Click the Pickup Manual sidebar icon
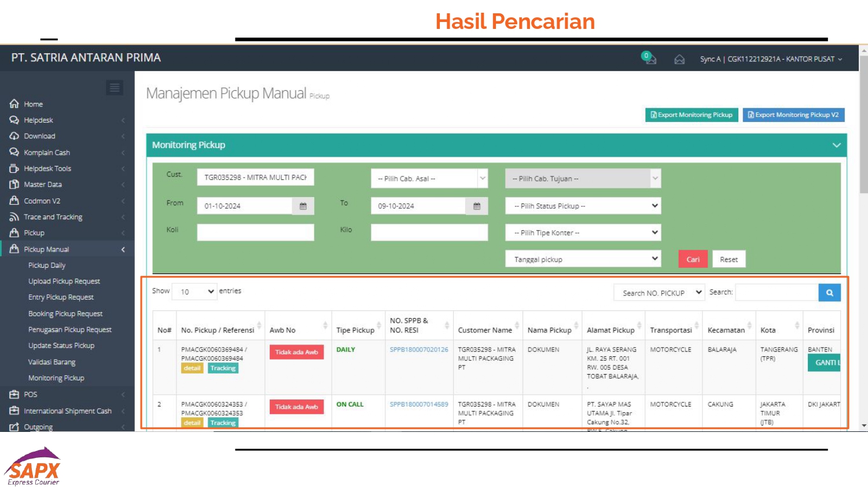This screenshot has height=488, width=868. pyautogui.click(x=14, y=249)
